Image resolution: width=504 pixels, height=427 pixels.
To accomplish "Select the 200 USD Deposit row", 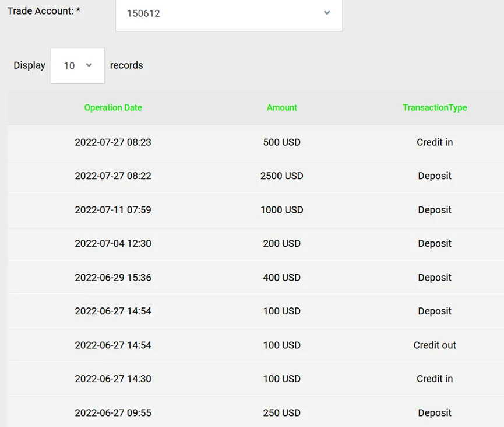I will pos(256,244).
